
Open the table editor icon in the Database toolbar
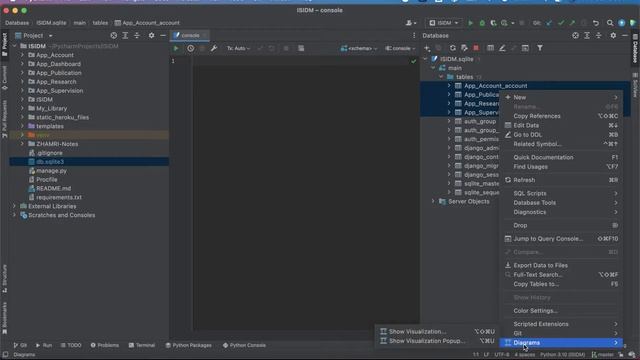(490, 48)
